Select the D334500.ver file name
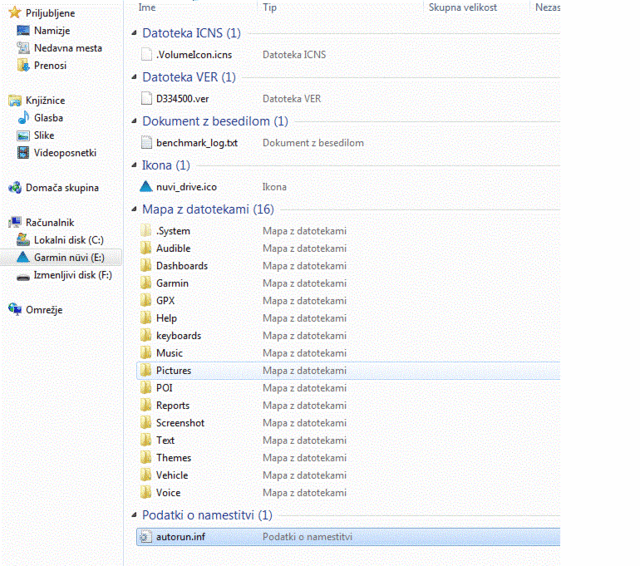The width and height of the screenshot is (640, 566). tap(182, 99)
